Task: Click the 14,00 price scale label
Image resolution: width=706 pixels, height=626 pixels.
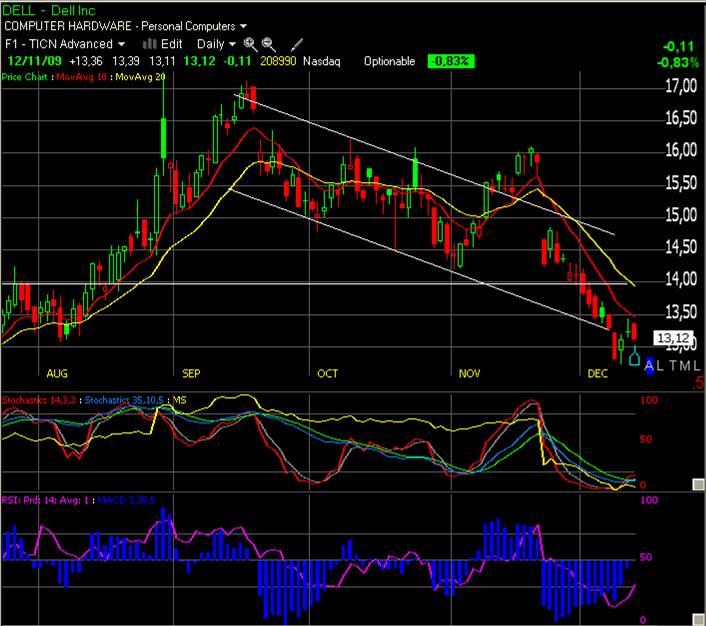Action: coord(681,279)
